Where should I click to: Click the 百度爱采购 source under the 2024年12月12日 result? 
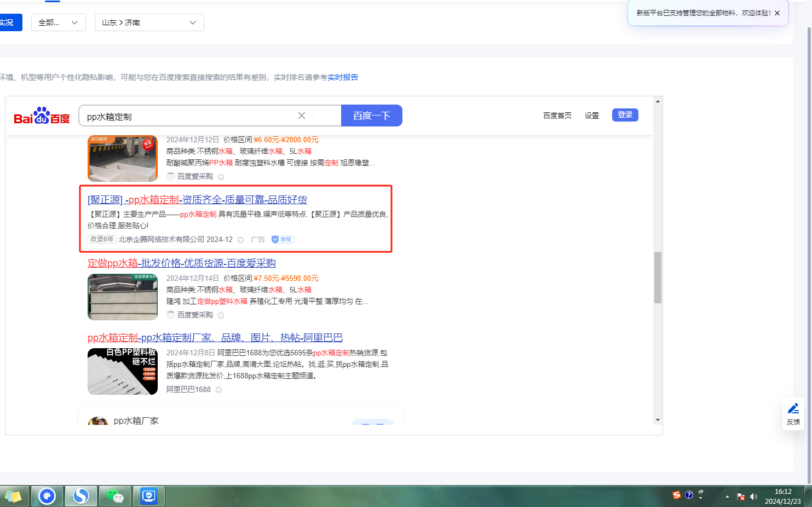coord(195,176)
